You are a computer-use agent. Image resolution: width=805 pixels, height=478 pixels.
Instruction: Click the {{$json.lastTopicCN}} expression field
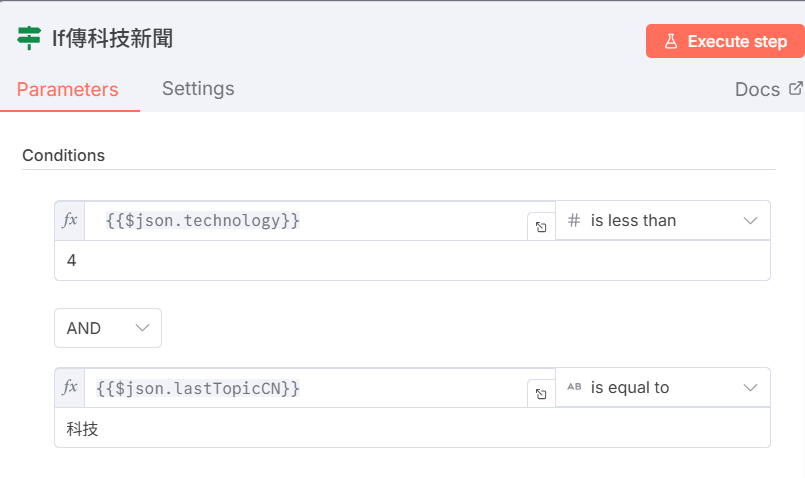310,388
